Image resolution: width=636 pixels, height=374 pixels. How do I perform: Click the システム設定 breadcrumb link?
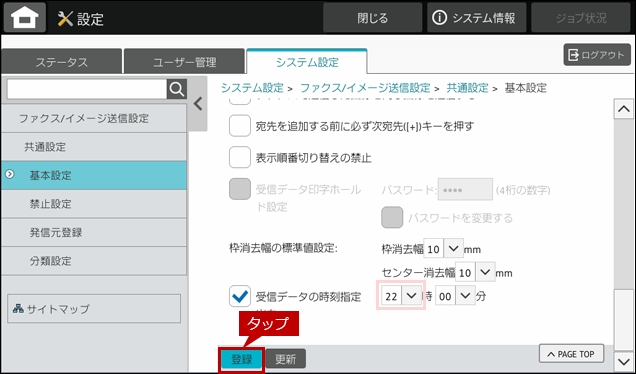tap(252, 88)
